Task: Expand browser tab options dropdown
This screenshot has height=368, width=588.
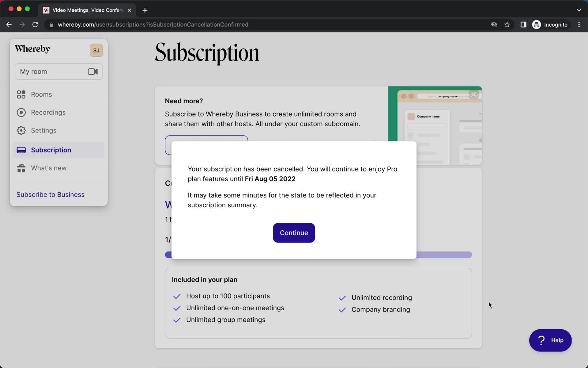Action: coord(579,10)
